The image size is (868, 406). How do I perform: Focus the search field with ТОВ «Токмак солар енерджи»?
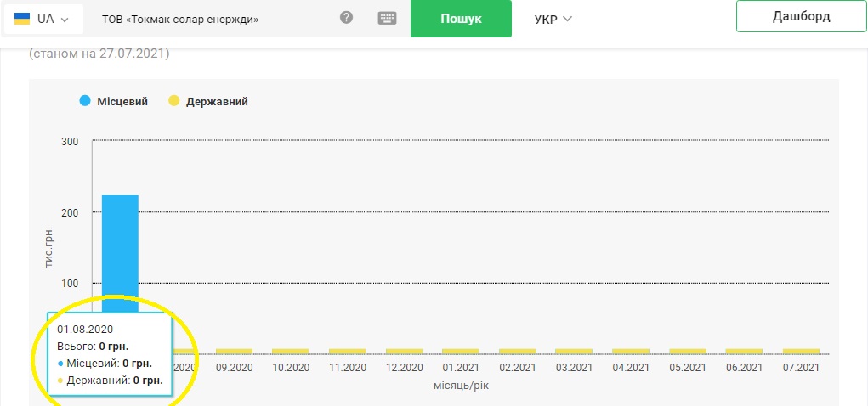click(x=213, y=19)
